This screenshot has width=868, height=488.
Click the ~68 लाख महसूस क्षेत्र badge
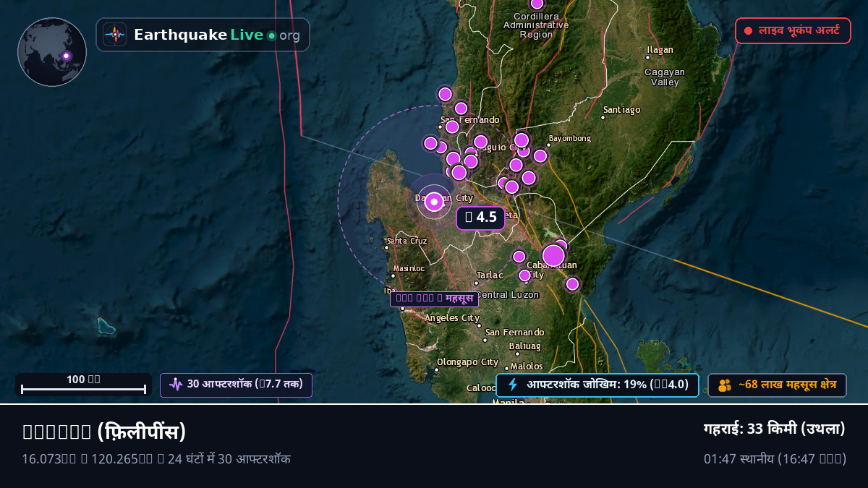(x=777, y=385)
